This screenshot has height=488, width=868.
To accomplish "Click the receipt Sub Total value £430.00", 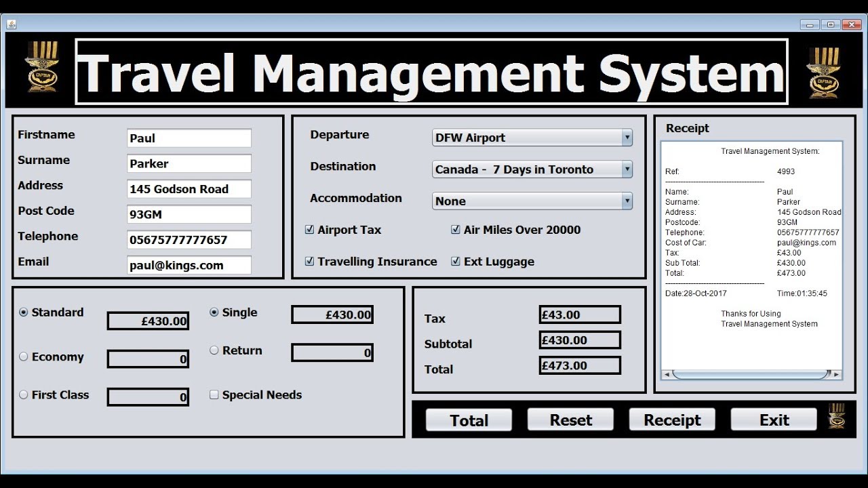I will pyautogui.click(x=791, y=263).
